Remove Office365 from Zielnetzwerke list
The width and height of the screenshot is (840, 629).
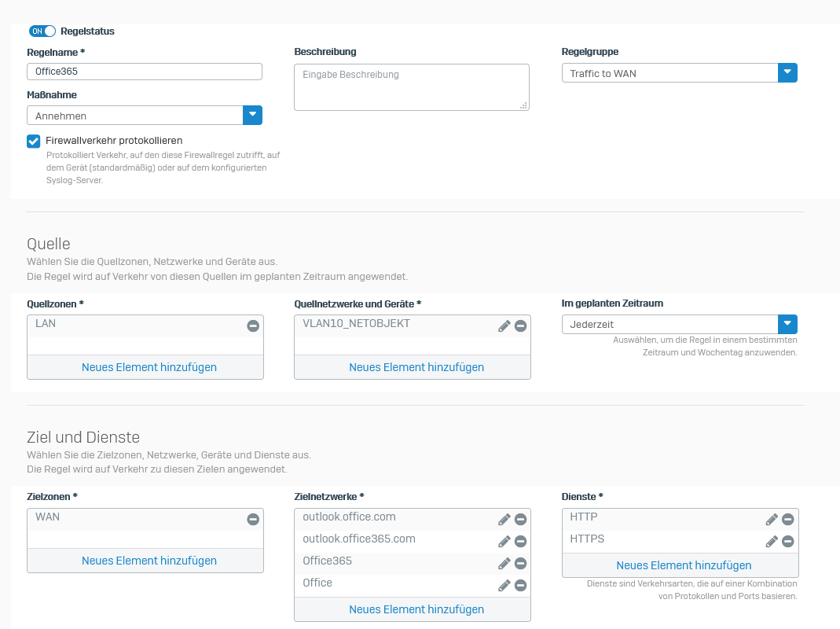(x=520, y=564)
